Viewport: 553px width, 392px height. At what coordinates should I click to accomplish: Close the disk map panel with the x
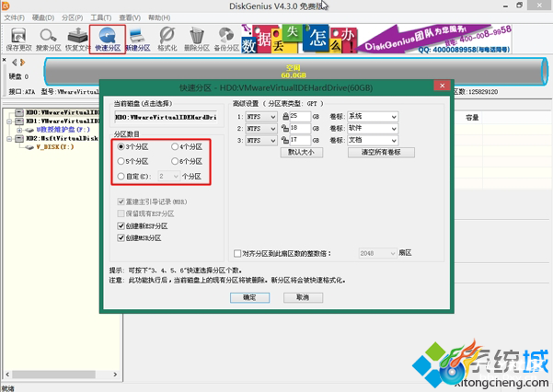coord(5,60)
